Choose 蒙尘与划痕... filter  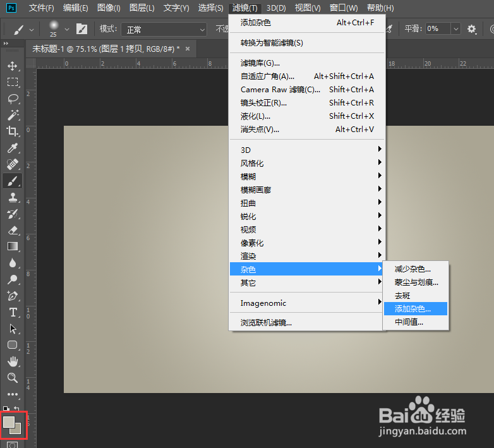coord(416,282)
